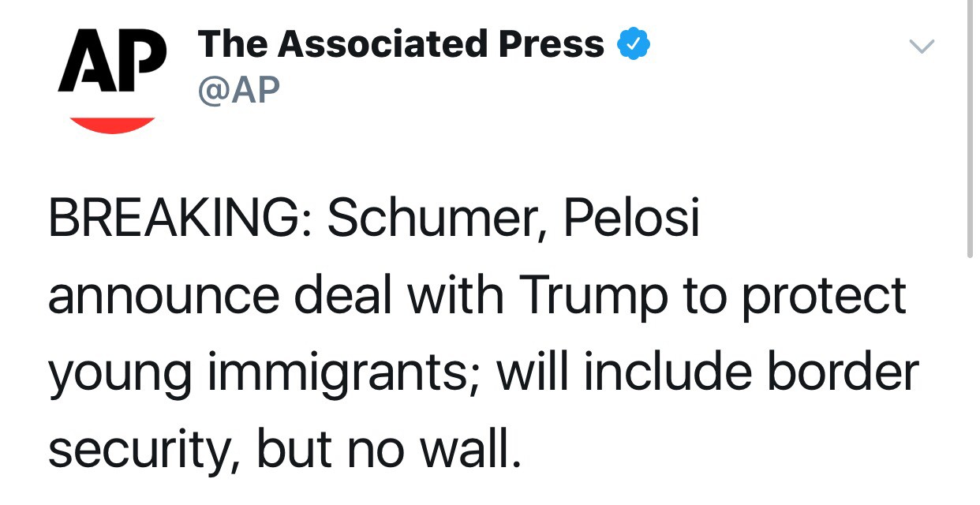Open The Associated Press profile name

401,44
